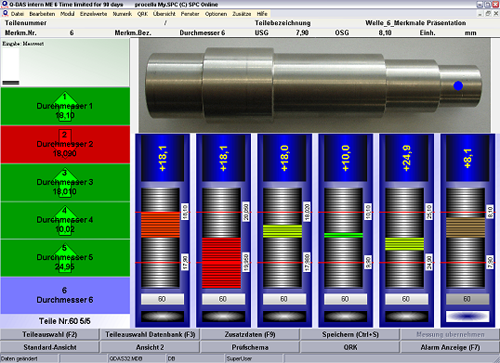
Task: Open the Datei menu
Action: coord(17,14)
